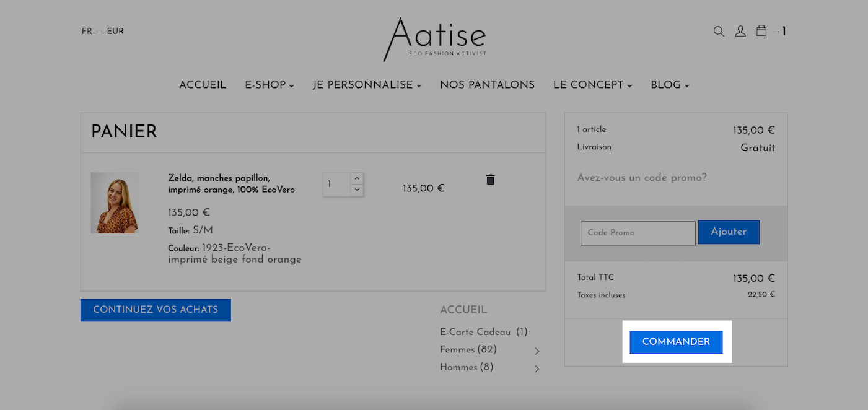868x410 pixels.
Task: Open the user account icon
Action: point(740,31)
